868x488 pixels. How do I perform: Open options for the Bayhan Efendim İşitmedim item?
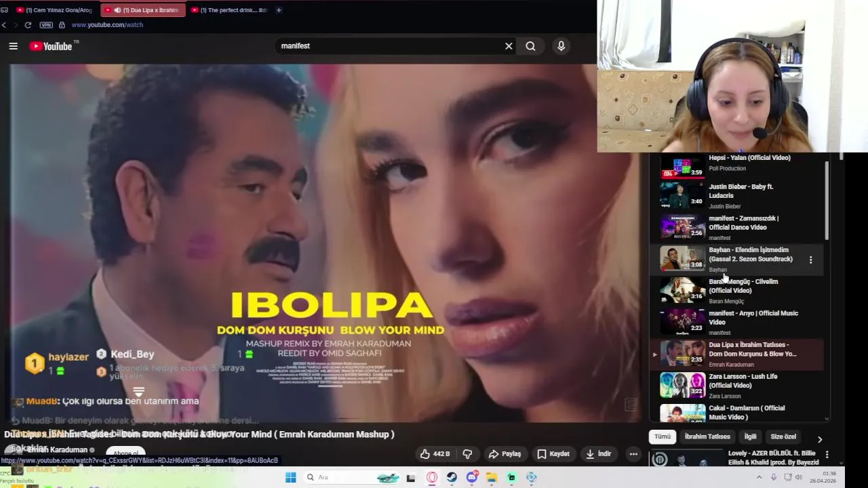[810, 260]
